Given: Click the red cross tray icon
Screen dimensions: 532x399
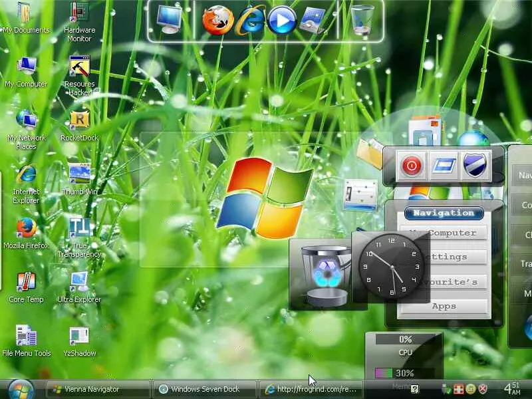Looking at the screenshot, I should coord(458,389).
